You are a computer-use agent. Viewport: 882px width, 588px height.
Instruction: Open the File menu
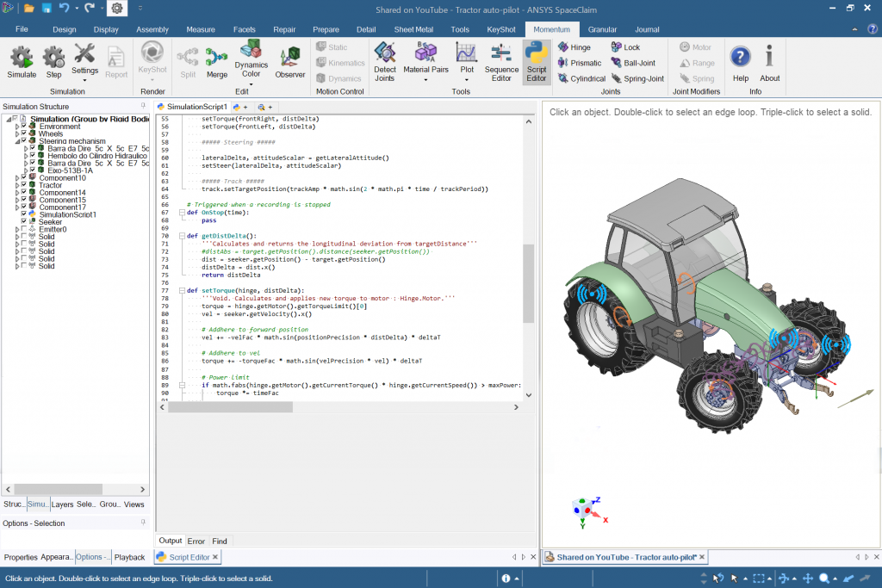22,29
